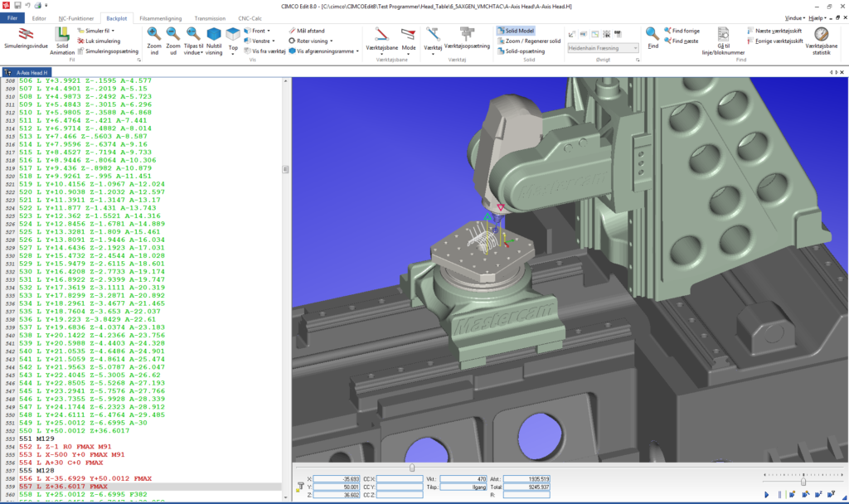Switch to NC-Funktioner tab
This screenshot has width=849, height=504.
click(x=75, y=18)
